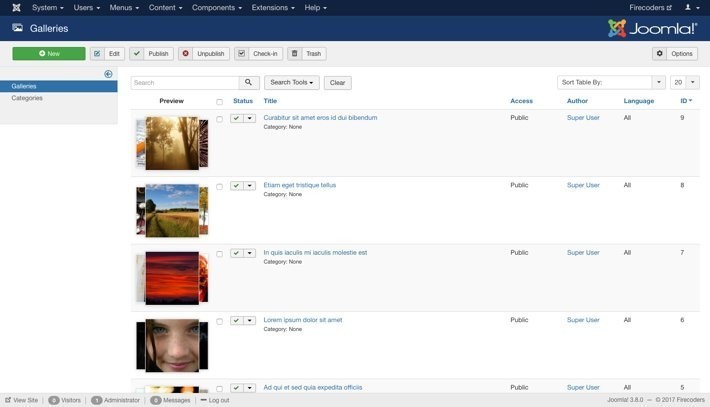Click Log out in the status bar

pyautogui.click(x=215, y=400)
